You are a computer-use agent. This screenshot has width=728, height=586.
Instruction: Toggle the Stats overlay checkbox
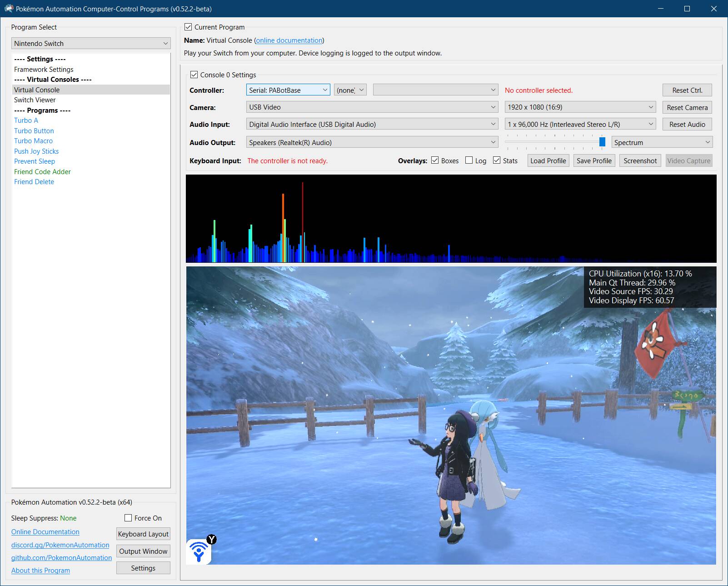click(497, 160)
